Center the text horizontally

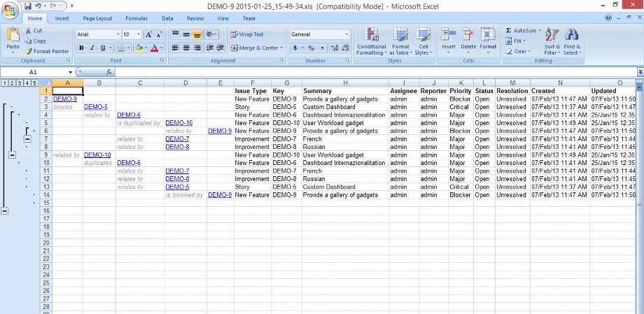186,48
